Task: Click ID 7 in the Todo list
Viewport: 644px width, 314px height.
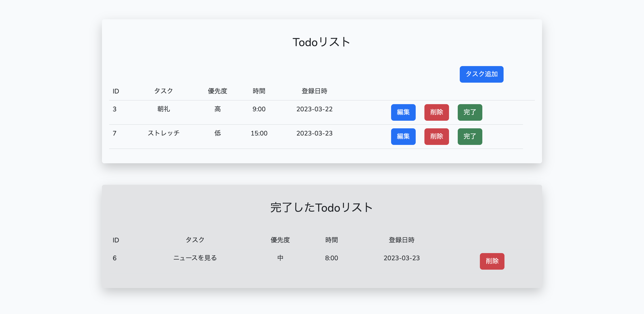Action: pyautogui.click(x=114, y=133)
